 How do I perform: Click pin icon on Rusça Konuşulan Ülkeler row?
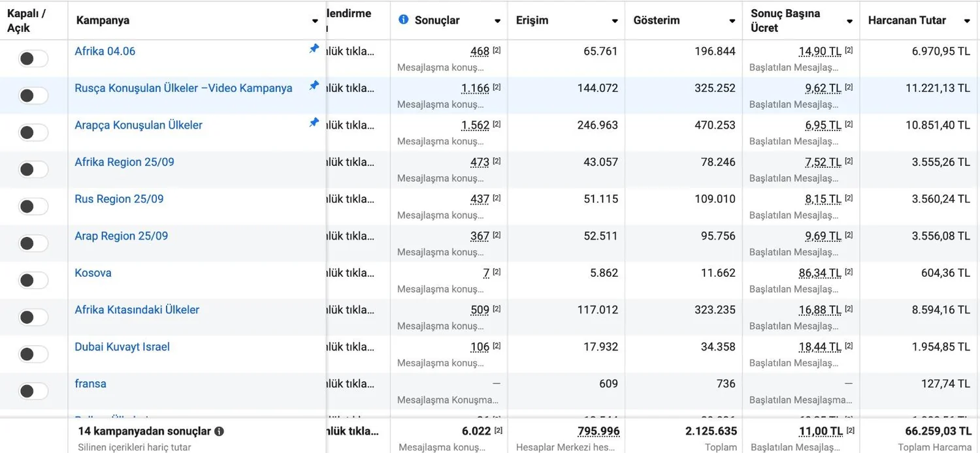tap(314, 86)
